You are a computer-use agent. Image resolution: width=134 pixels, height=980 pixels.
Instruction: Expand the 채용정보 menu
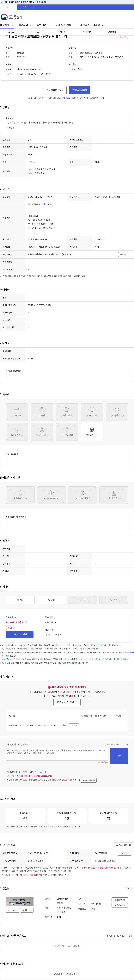(x=7, y=25)
